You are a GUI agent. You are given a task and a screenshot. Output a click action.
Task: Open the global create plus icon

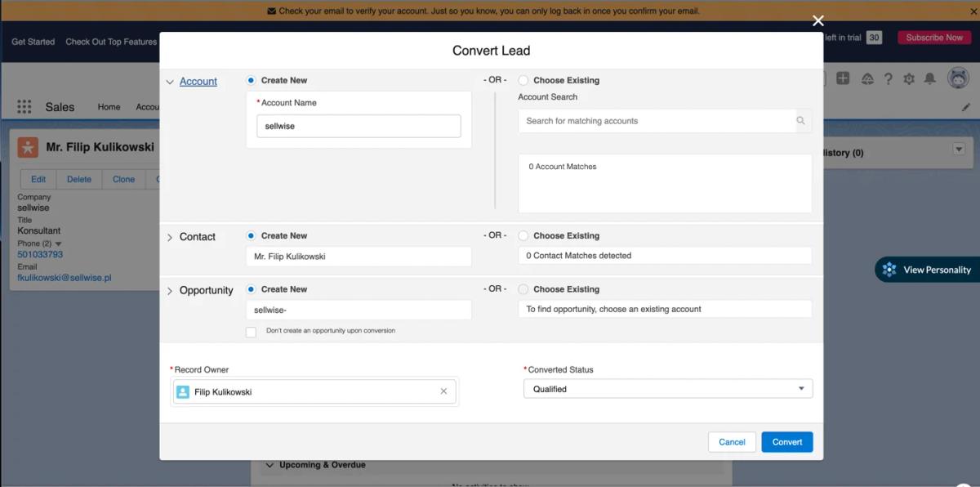point(844,78)
